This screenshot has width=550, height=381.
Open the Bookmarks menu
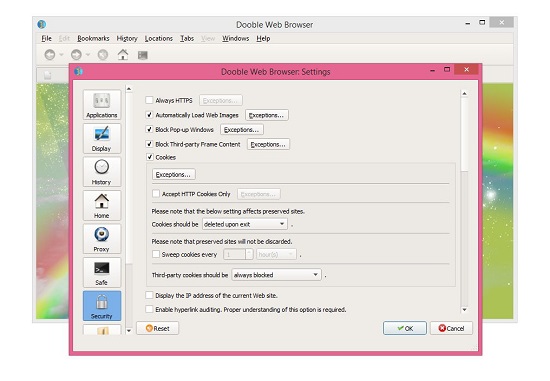tap(93, 38)
